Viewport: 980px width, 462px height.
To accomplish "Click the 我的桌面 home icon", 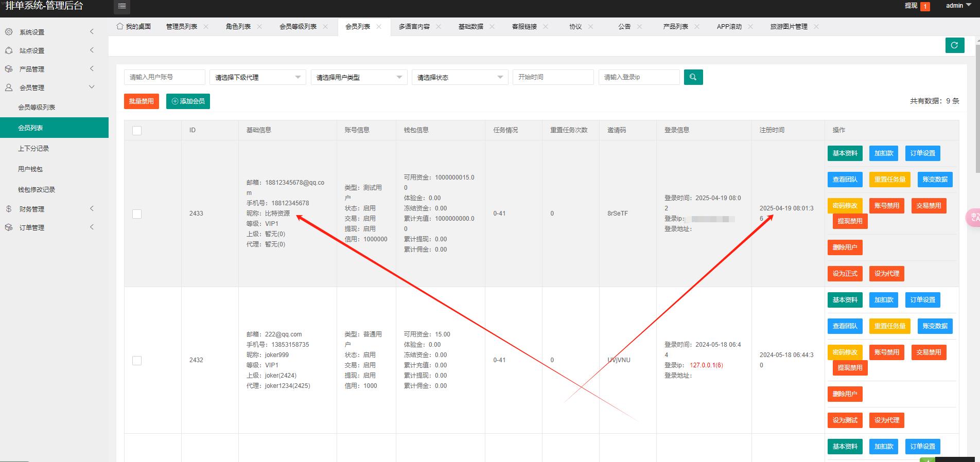I will (120, 26).
